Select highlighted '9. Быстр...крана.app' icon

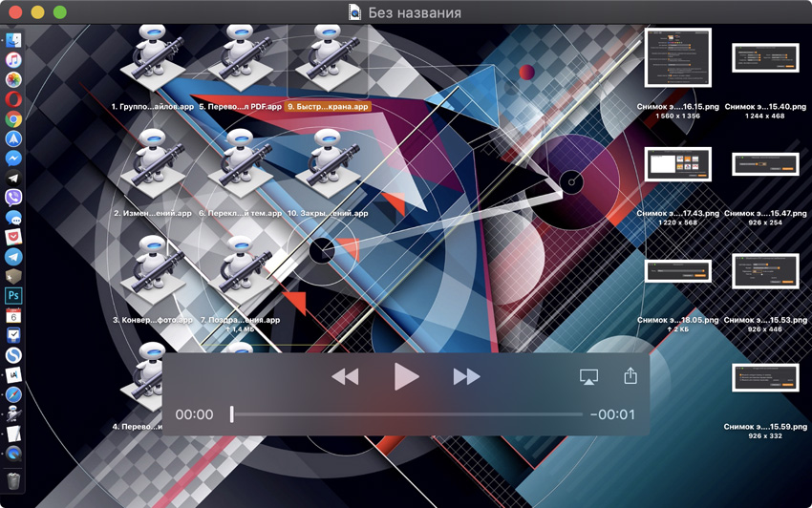click(328, 58)
